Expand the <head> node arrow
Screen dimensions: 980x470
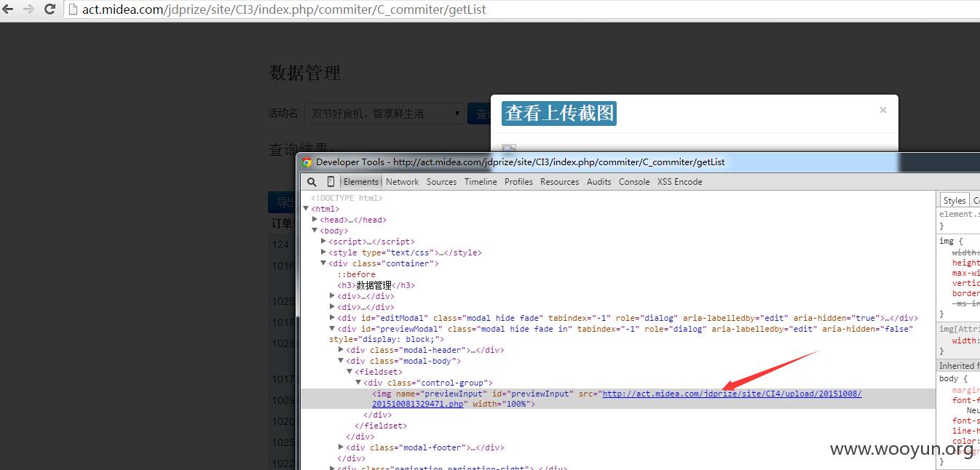(315, 220)
